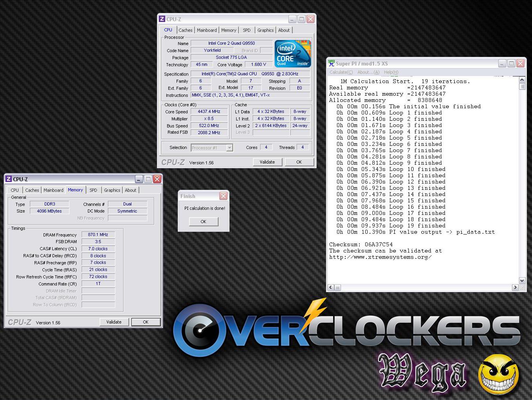Click the tRFC value 72 clocks

(x=98, y=276)
